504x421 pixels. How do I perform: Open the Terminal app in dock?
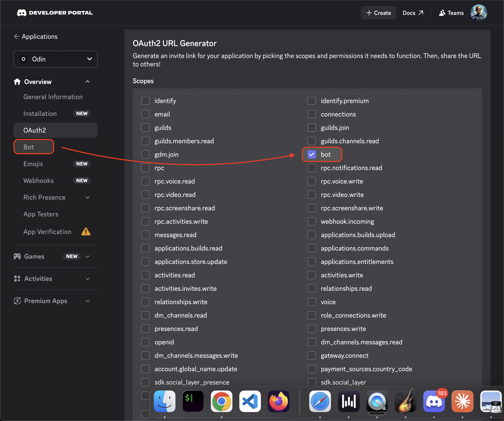point(193,401)
